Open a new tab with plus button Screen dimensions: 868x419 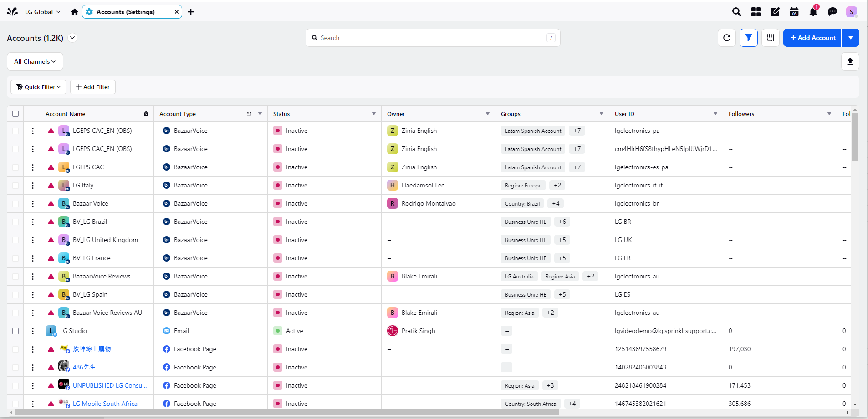[191, 12]
